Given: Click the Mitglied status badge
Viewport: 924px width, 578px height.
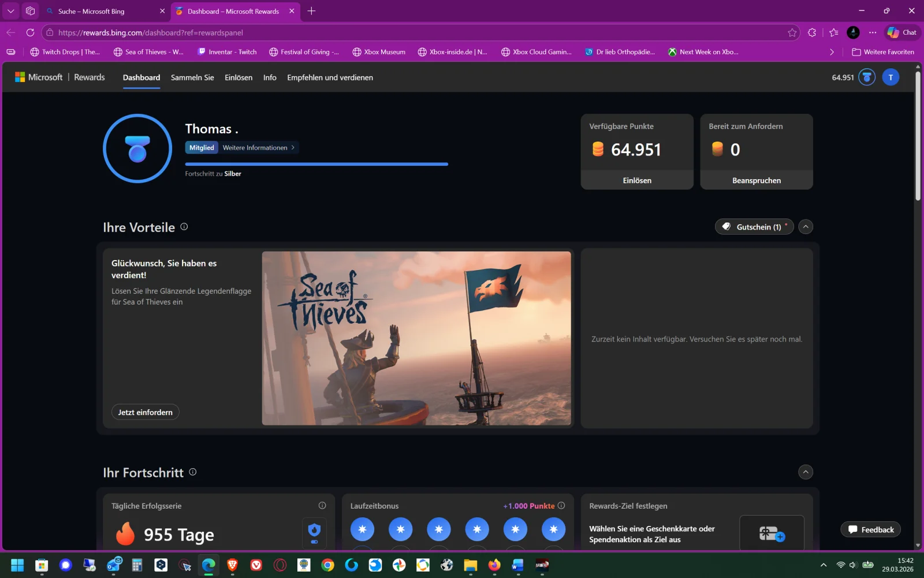Looking at the screenshot, I should [x=202, y=147].
